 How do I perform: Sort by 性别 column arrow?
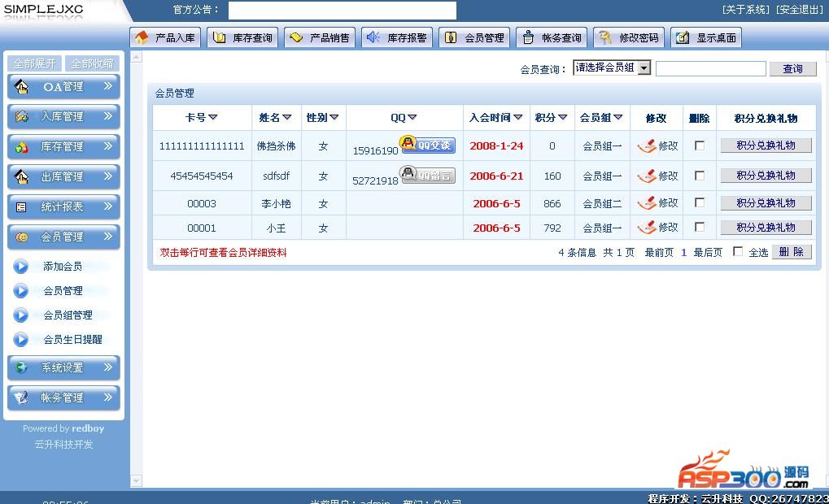(x=334, y=117)
